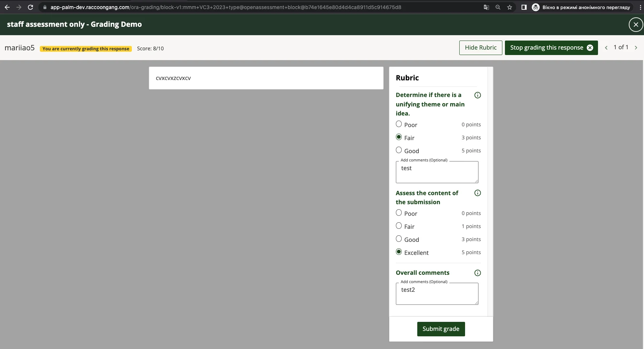The width and height of the screenshot is (644, 349).
Task: Click the Overall comments heading
Action: coord(422,273)
